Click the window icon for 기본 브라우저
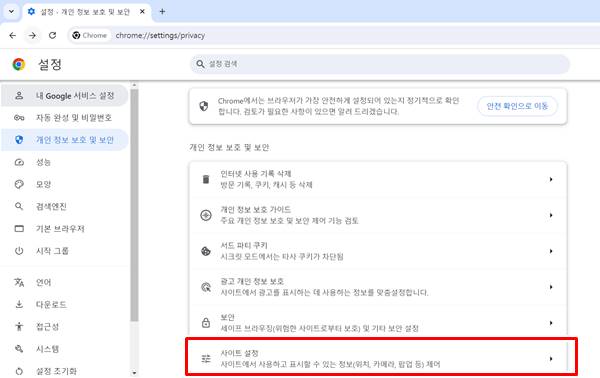The width and height of the screenshot is (600, 378). (19, 229)
